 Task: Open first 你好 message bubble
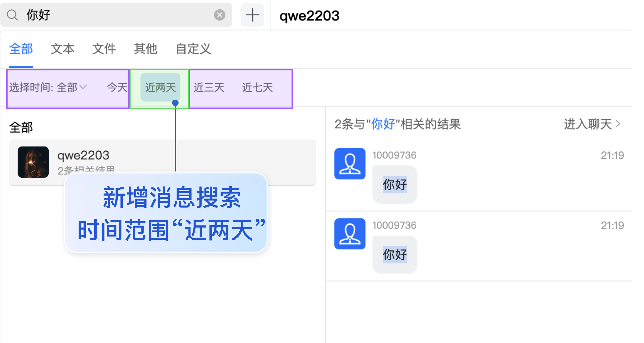395,184
